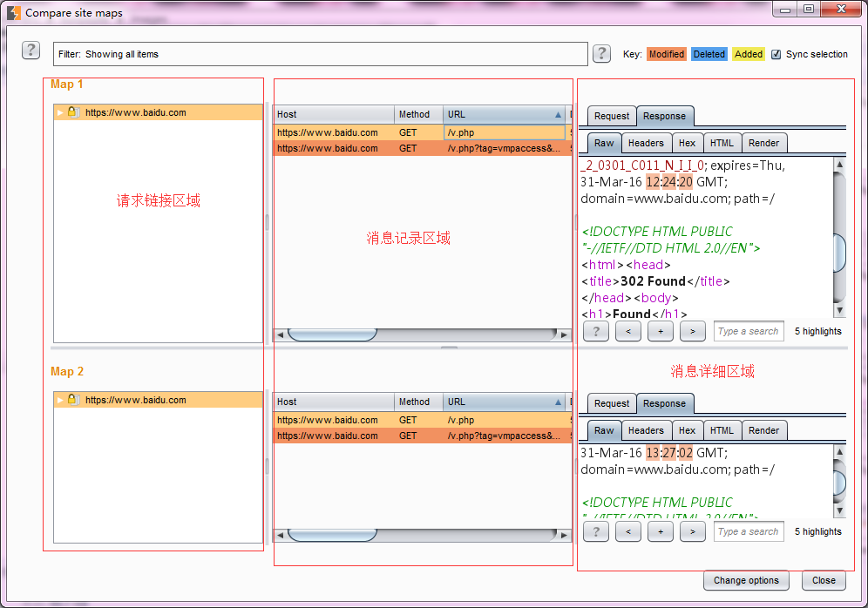Sort Map 2 table by Host column
Viewport: 868px width, 608px height.
tap(335, 402)
